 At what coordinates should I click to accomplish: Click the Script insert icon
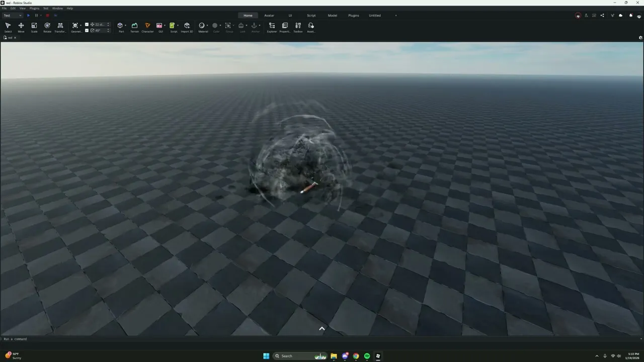pyautogui.click(x=172, y=26)
